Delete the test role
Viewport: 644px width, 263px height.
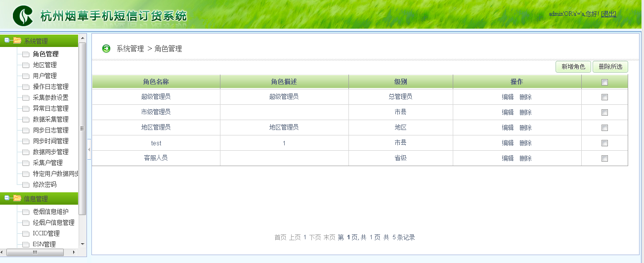pyautogui.click(x=525, y=143)
